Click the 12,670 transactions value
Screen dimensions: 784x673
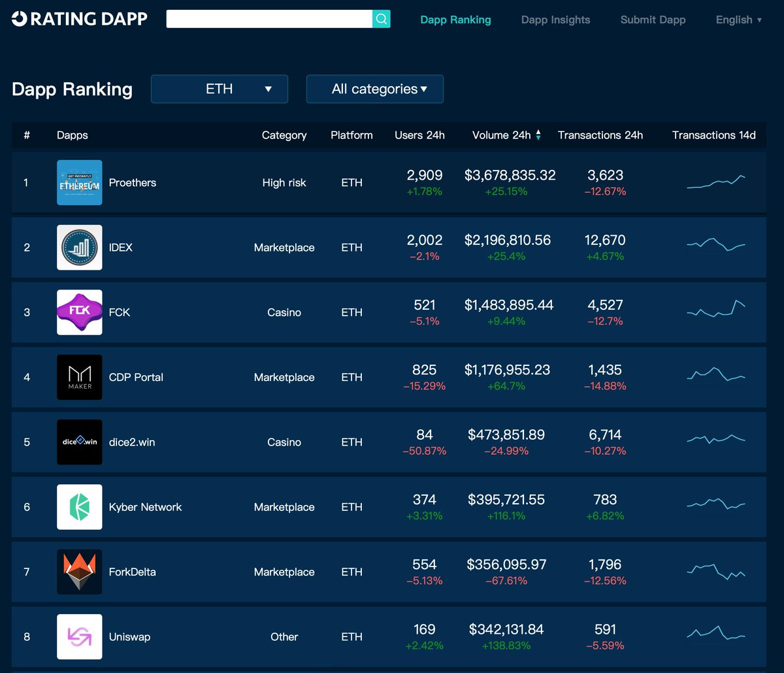coord(605,240)
